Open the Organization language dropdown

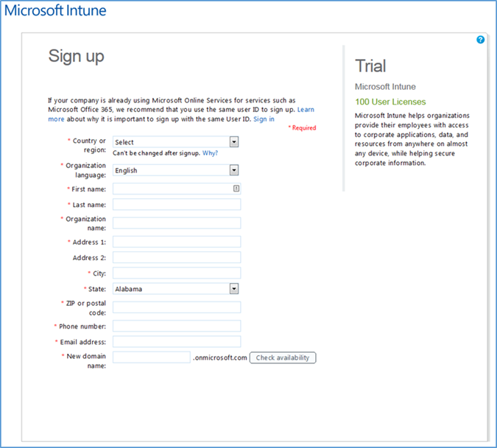coord(175,170)
